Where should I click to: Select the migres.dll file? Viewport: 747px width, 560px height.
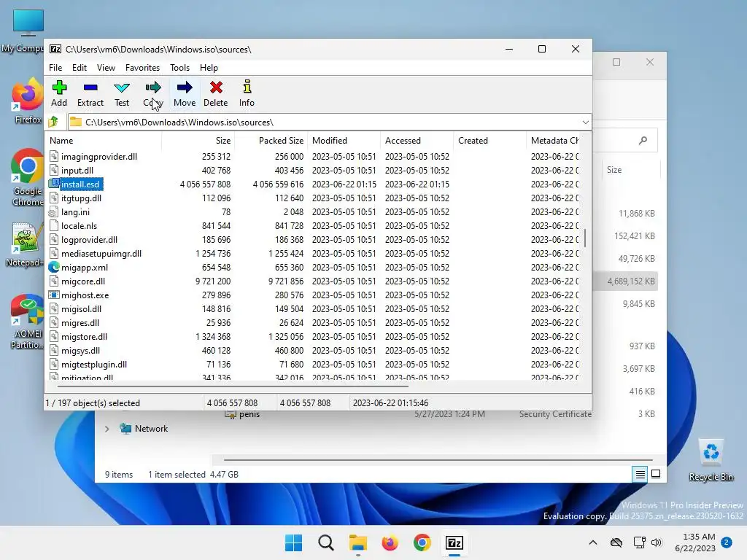pos(80,323)
